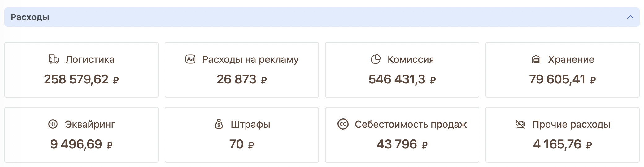The height and width of the screenshot is (167, 644).
Task: Collapse the Расходы section with the chevron
Action: pyautogui.click(x=630, y=17)
